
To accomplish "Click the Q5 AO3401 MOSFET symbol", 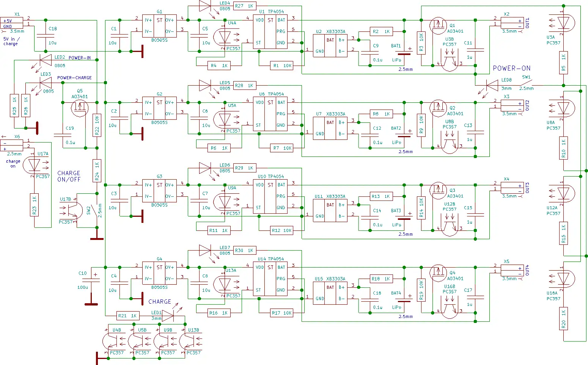I will 80,108.
